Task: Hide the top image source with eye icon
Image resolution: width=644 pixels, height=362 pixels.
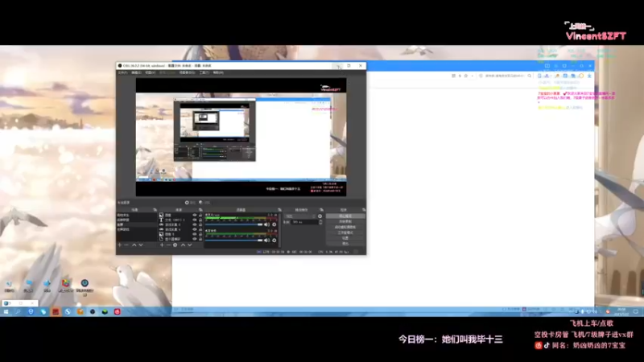Action: click(x=195, y=215)
